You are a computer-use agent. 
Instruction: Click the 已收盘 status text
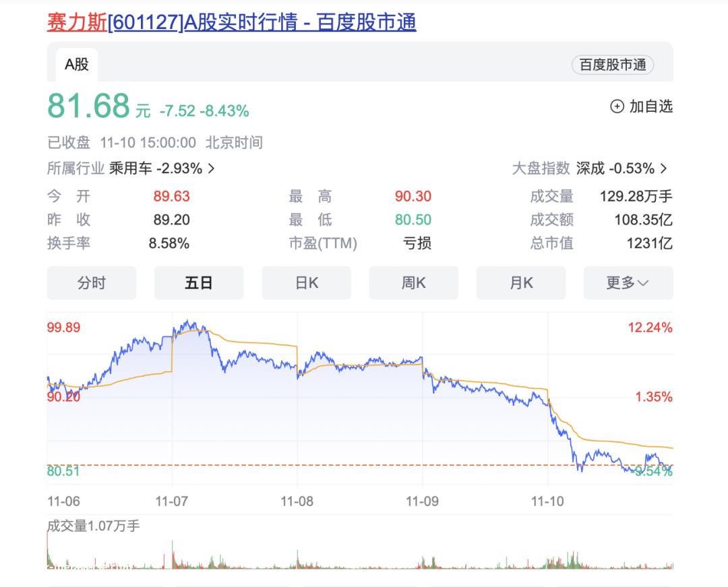pos(69,142)
